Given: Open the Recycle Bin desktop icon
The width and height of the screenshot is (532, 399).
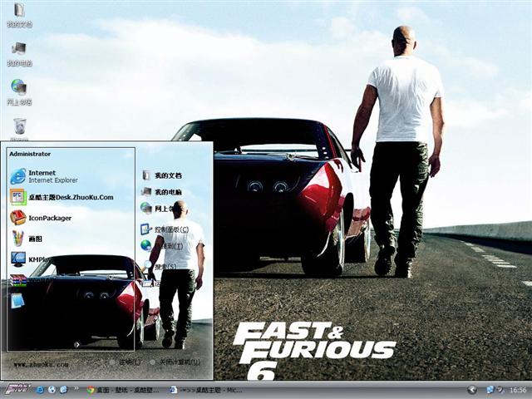Looking at the screenshot, I should [19, 130].
